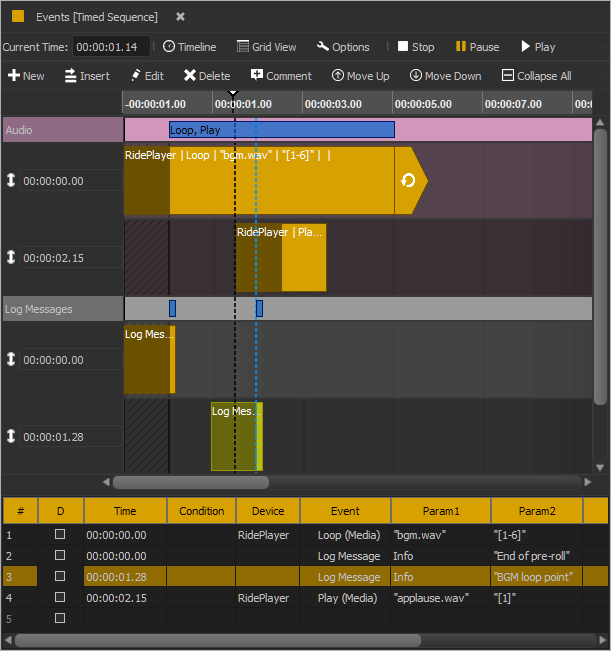Collapse the Log Messages group header
Screen dimensions: 611x651
click(x=62, y=309)
